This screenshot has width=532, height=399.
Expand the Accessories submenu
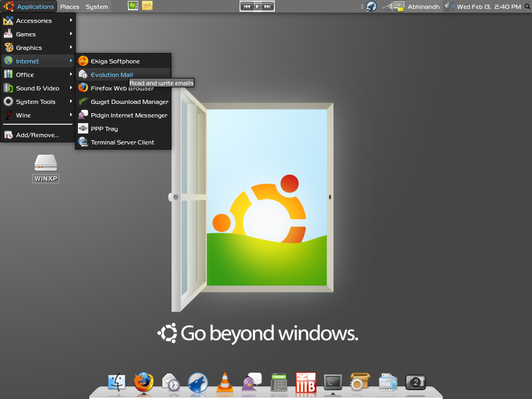point(37,21)
